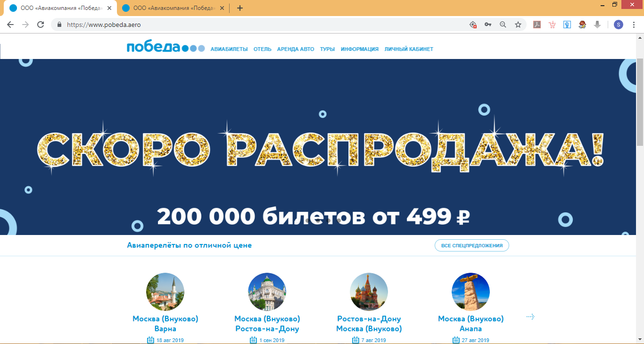Open the Varna mosque photo thumbnail
644x344 pixels.
click(165, 292)
